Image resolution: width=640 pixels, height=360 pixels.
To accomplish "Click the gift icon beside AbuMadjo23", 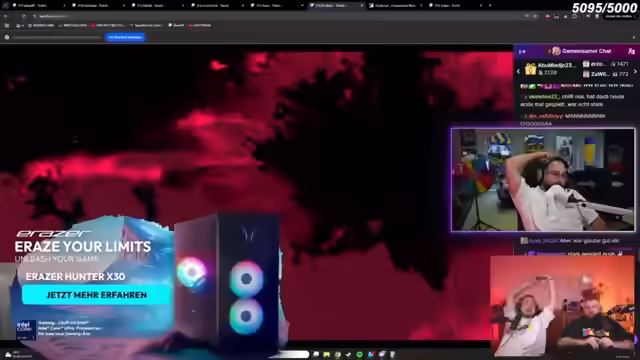I will pyautogui.click(x=530, y=69).
